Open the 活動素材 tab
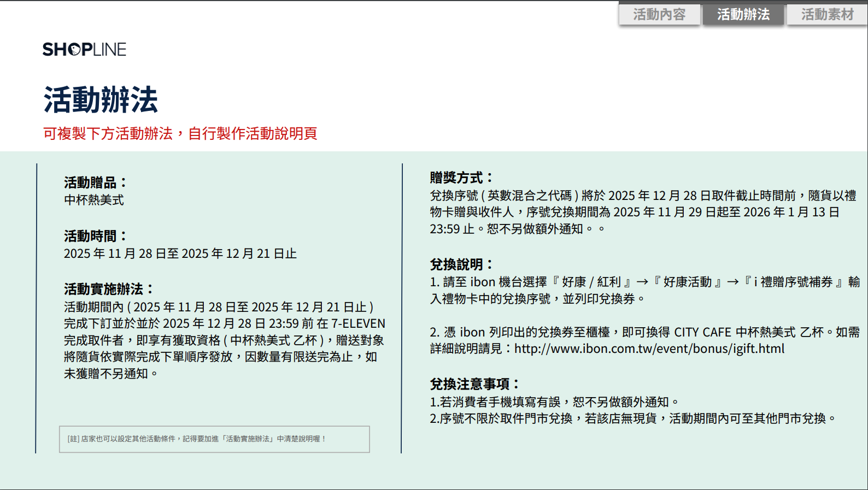 (x=827, y=15)
